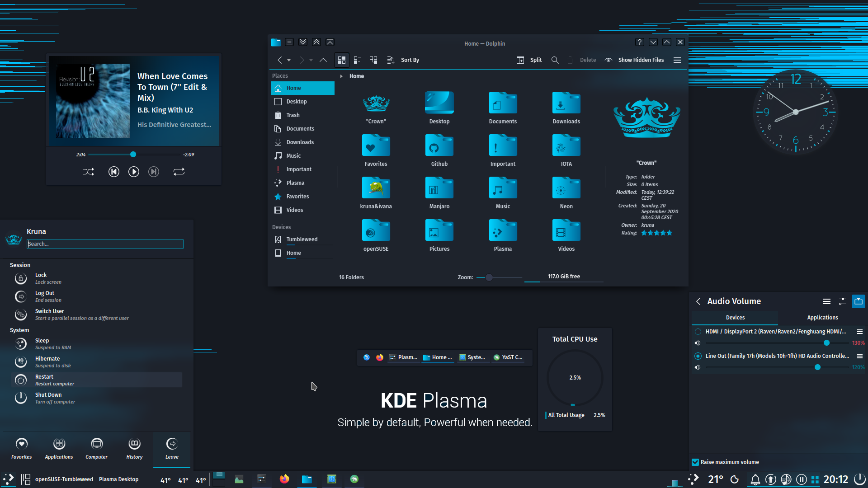Seek using the song progress slider

tap(134, 155)
